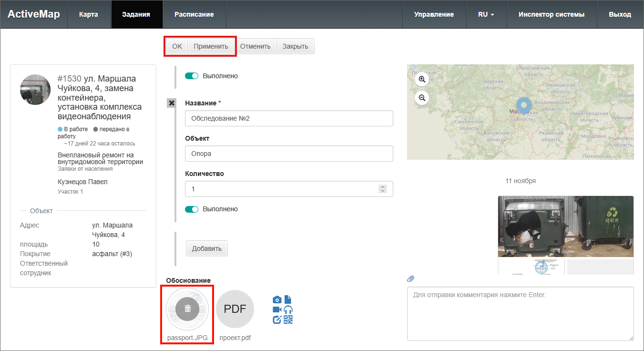
Task: Click the comment text area
Action: 520,313
